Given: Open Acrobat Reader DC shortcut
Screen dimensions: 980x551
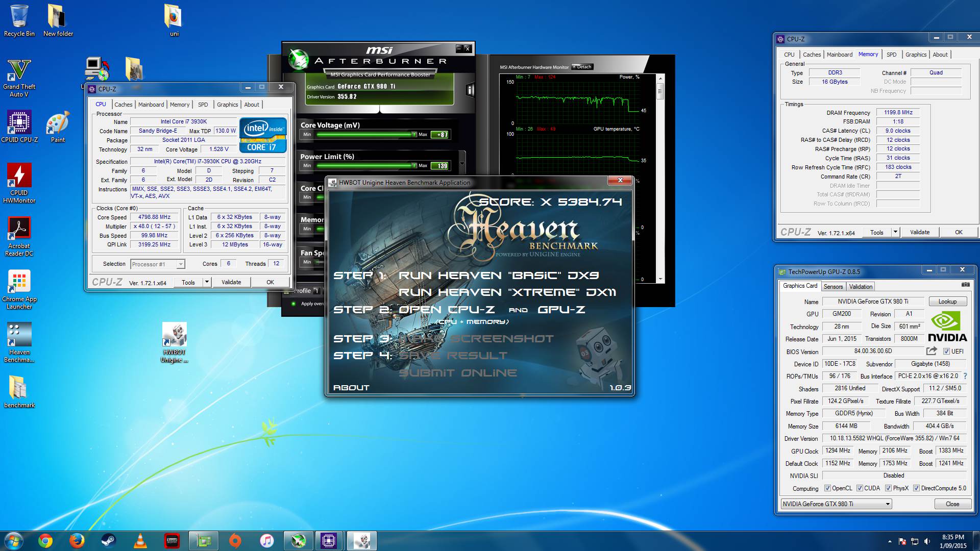Looking at the screenshot, I should pyautogui.click(x=19, y=236).
